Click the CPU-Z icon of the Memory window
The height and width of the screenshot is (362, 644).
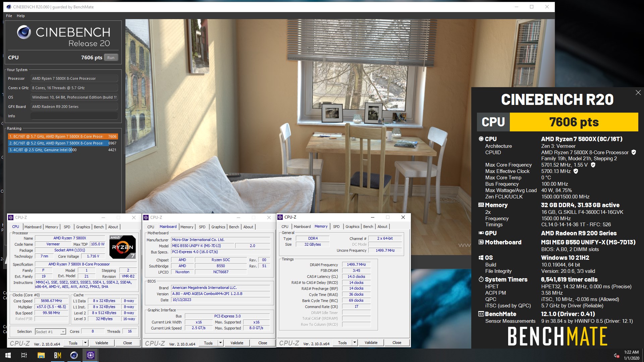280,217
